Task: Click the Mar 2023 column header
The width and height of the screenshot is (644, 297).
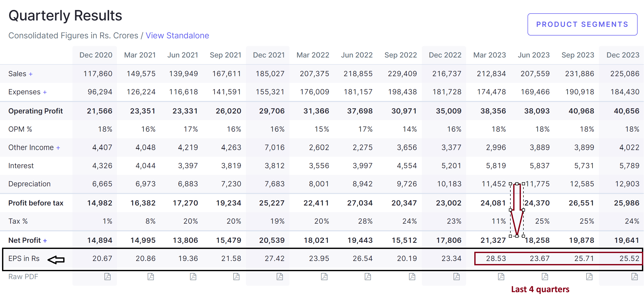Action: pos(489,55)
